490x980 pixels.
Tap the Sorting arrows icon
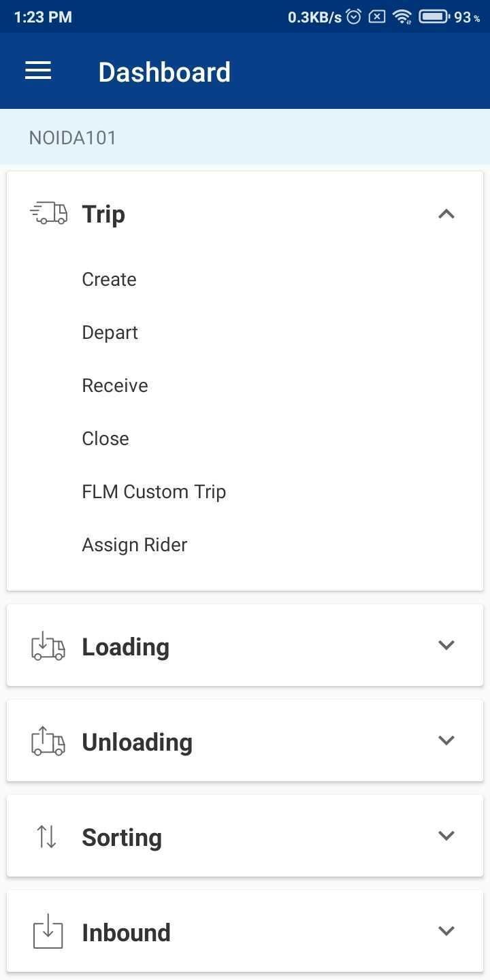coord(47,836)
